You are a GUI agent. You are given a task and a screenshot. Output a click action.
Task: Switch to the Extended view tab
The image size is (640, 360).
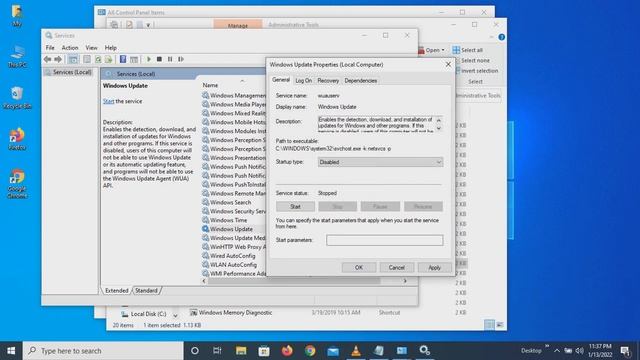tap(116, 291)
